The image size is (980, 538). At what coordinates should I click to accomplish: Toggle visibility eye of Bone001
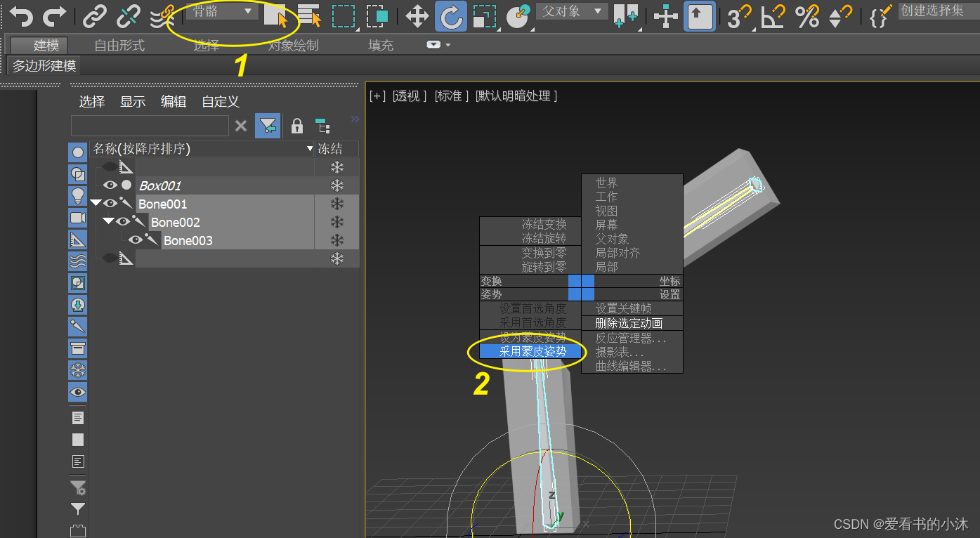tap(111, 204)
